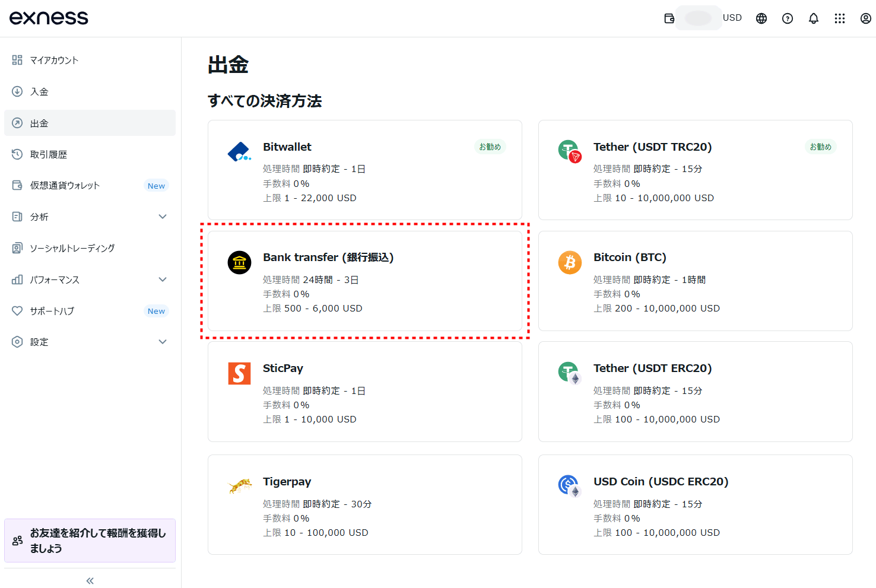Click 上限 500 - 6,000 USD text

point(313,309)
